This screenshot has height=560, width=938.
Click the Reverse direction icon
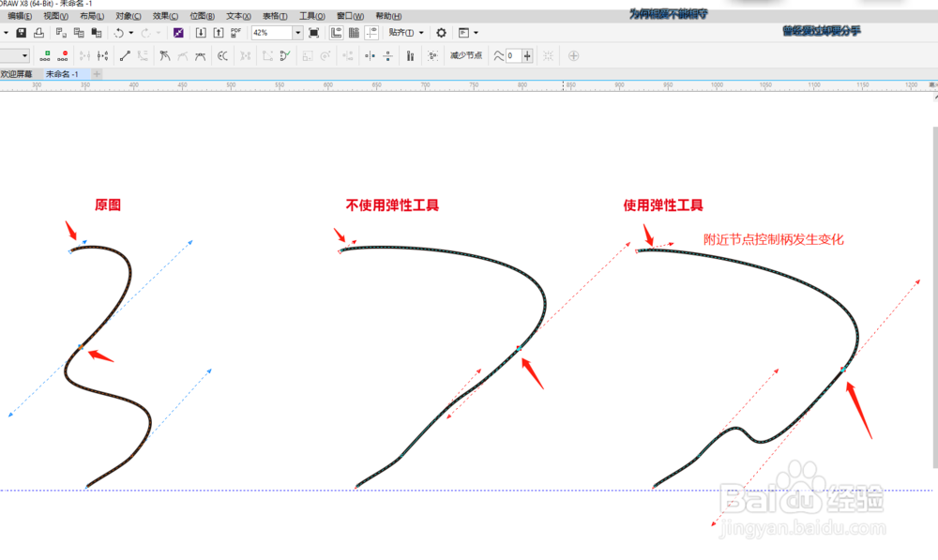(222, 55)
